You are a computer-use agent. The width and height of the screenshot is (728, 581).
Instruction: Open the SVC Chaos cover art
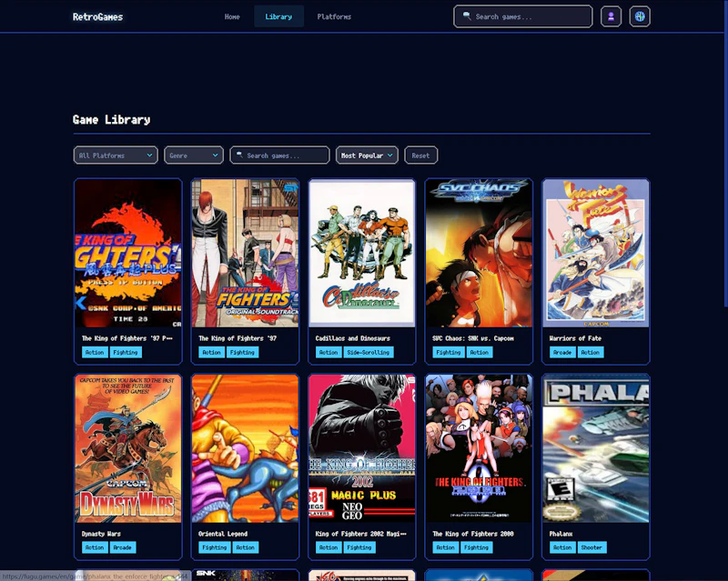coord(480,254)
